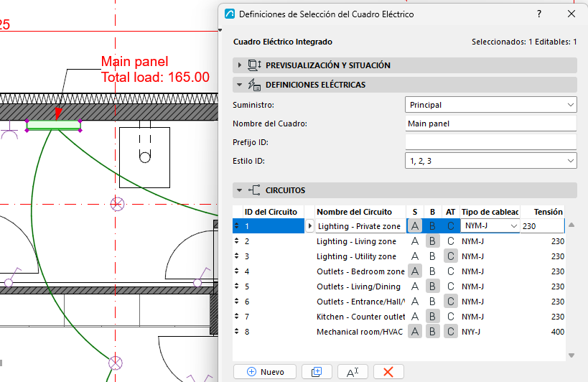This screenshot has height=382, width=588.
Task: Toggle phase C for Mechanical room/HVAC
Action: (451, 332)
